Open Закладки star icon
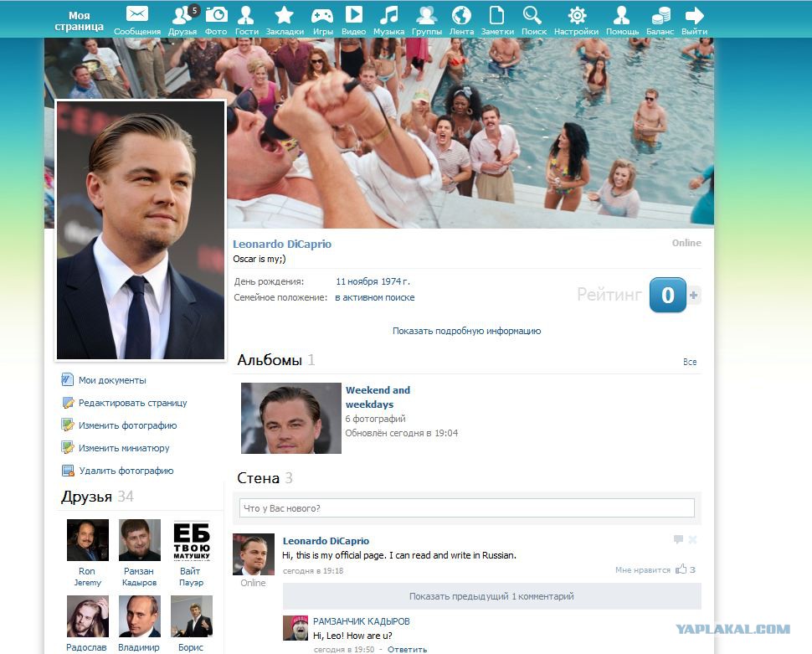Viewport: 812px width, 654px height. [x=285, y=14]
